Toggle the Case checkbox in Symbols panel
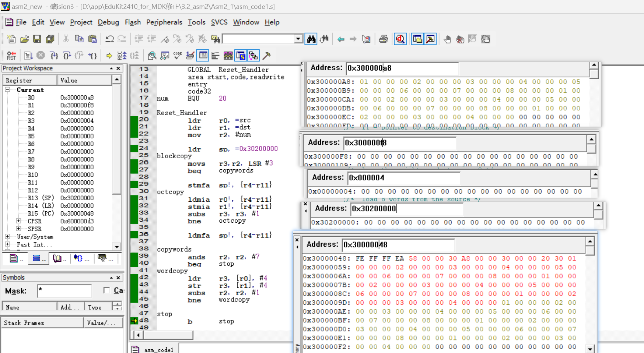 click(x=107, y=290)
